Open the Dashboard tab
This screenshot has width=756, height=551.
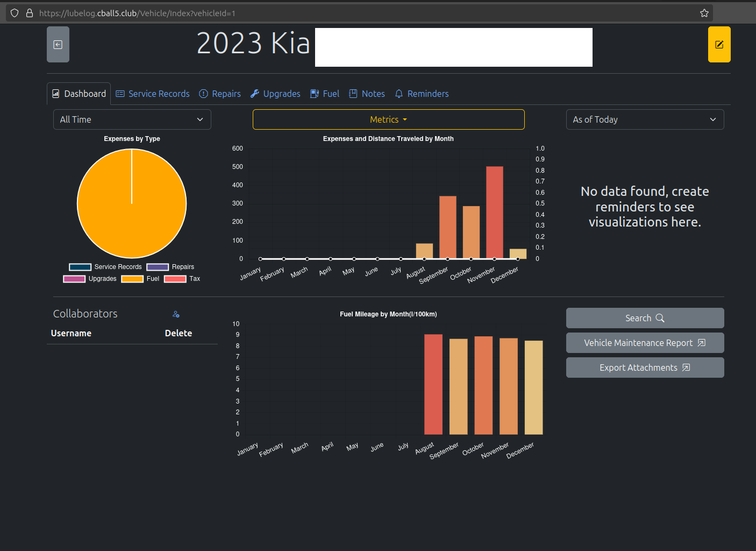[x=79, y=94]
